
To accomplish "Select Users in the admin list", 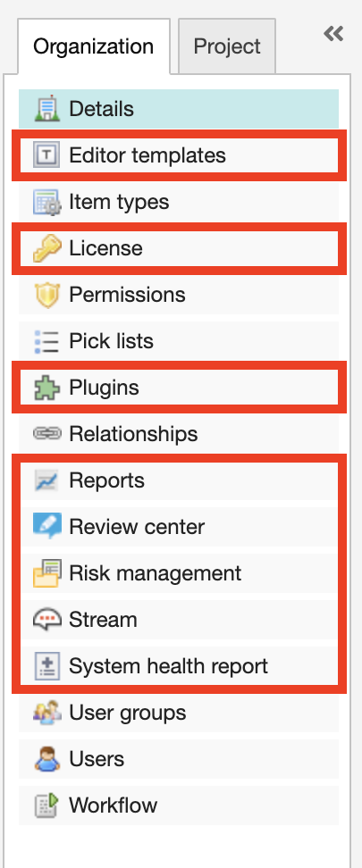I will [179, 759].
